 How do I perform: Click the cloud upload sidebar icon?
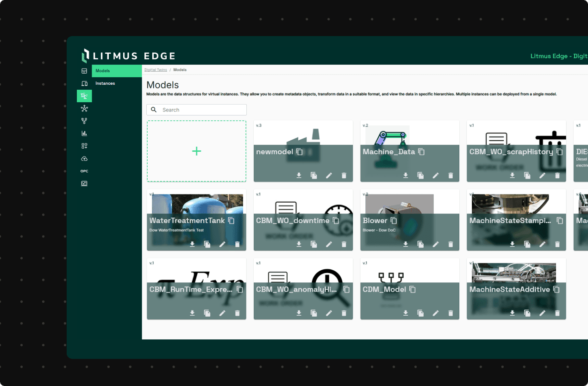tap(84, 158)
